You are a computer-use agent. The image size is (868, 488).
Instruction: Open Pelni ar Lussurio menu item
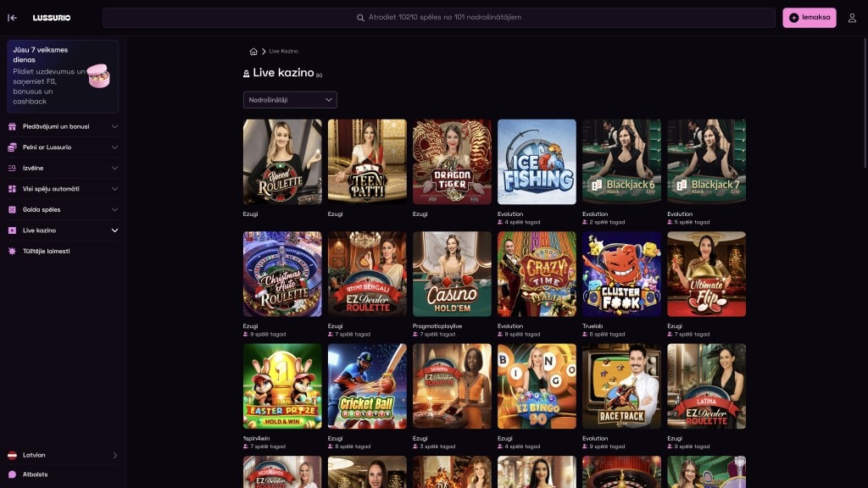[63, 147]
